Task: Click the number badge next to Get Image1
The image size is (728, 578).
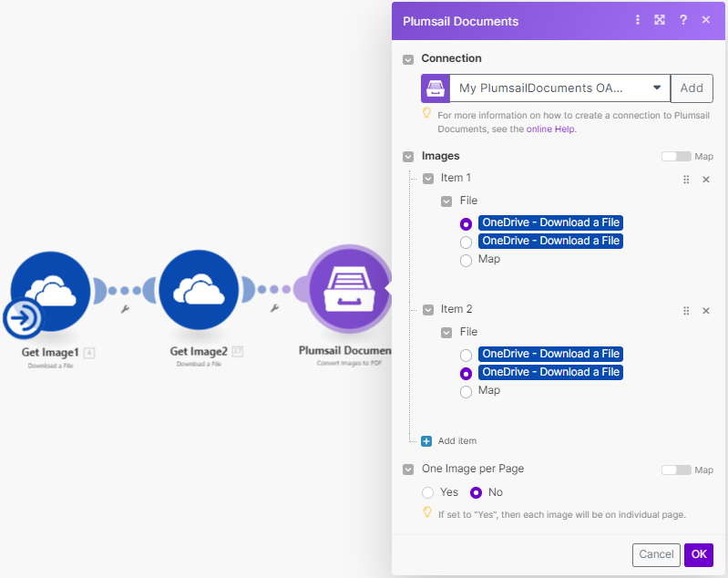Action: pos(89,353)
